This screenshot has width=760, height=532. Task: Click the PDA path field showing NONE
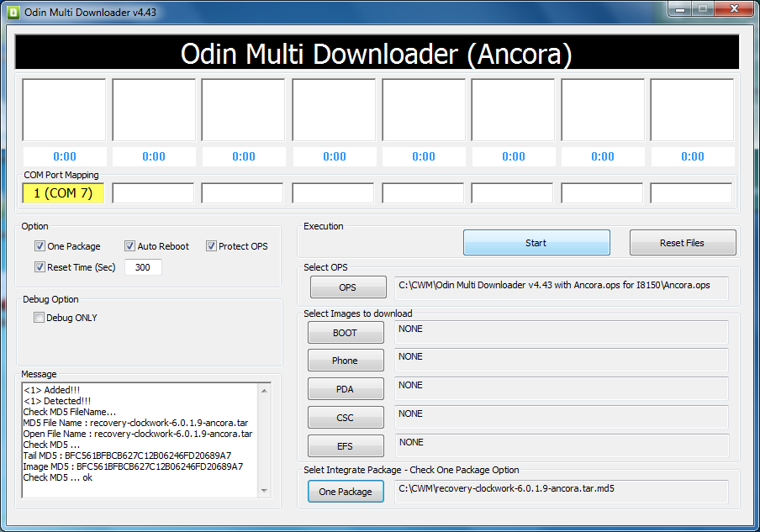pos(562,388)
